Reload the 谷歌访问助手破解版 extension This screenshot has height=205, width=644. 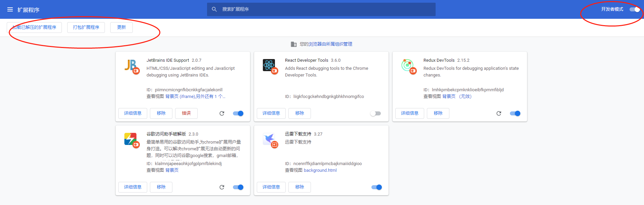point(222,187)
